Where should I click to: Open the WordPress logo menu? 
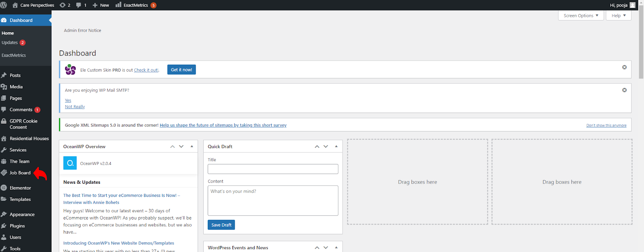[x=4, y=5]
